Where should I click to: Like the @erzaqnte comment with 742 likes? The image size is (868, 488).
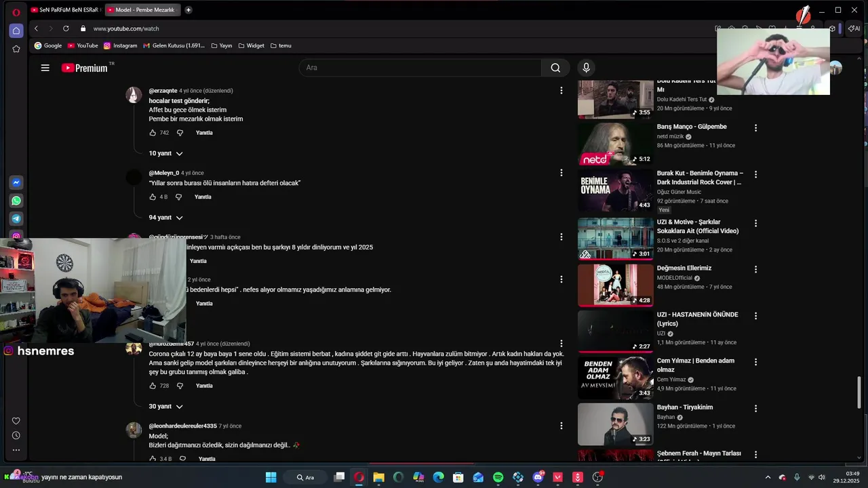coord(153,133)
